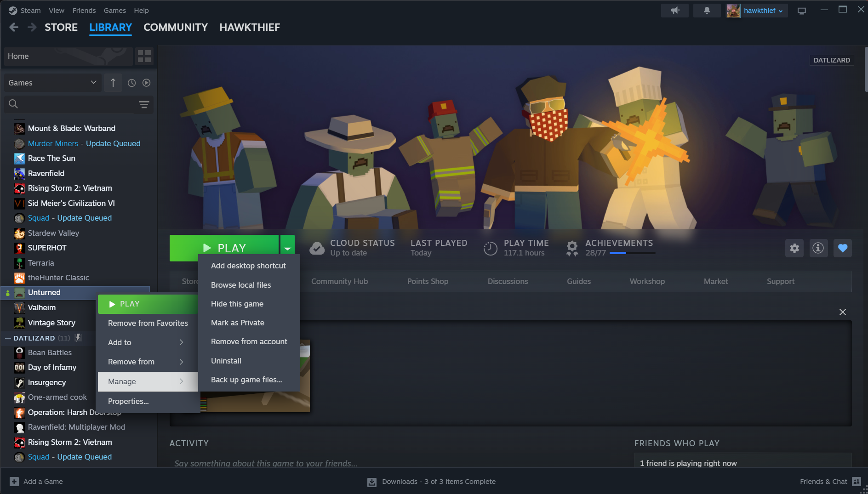This screenshot has width=868, height=494.
Task: Open the announcements megaphone icon
Action: [x=674, y=11]
